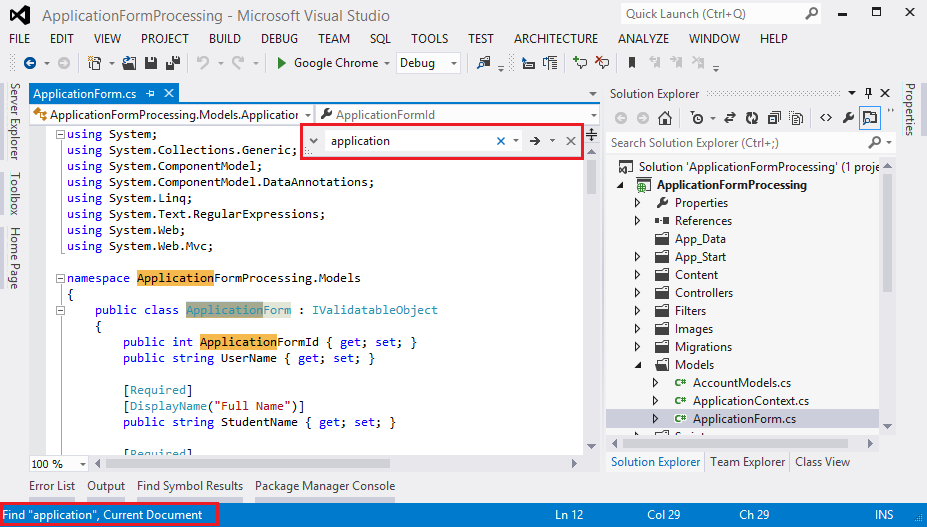Click the Quick Launch search field
The width and height of the screenshot is (927, 527).
[720, 14]
